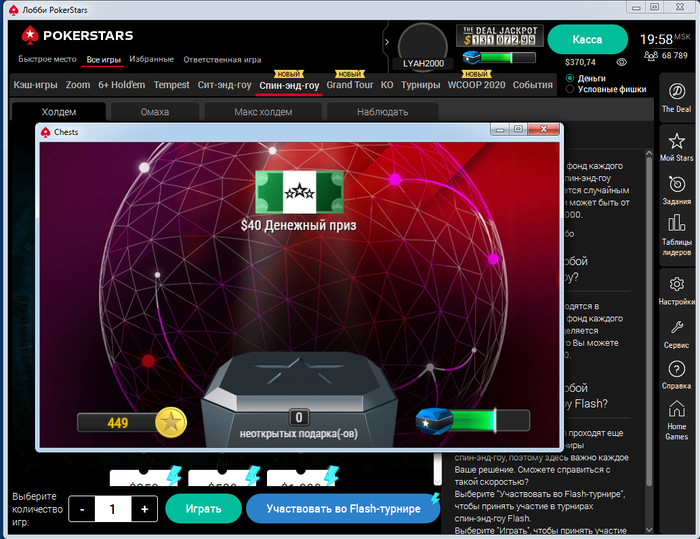This screenshot has width=700, height=539.
Task: Select Все игры menu item
Action: (103, 59)
